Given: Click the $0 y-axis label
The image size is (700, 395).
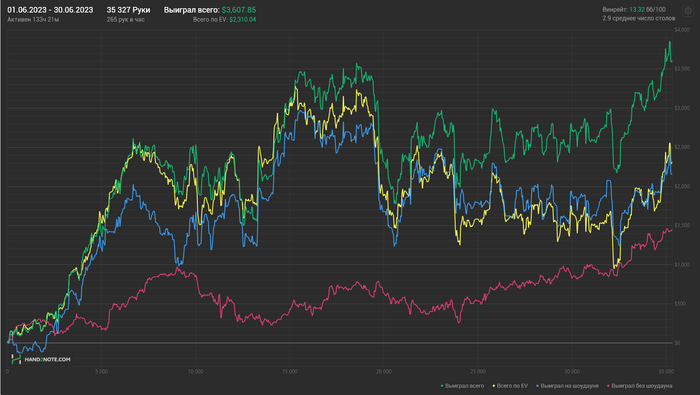Looking at the screenshot, I should point(677,343).
